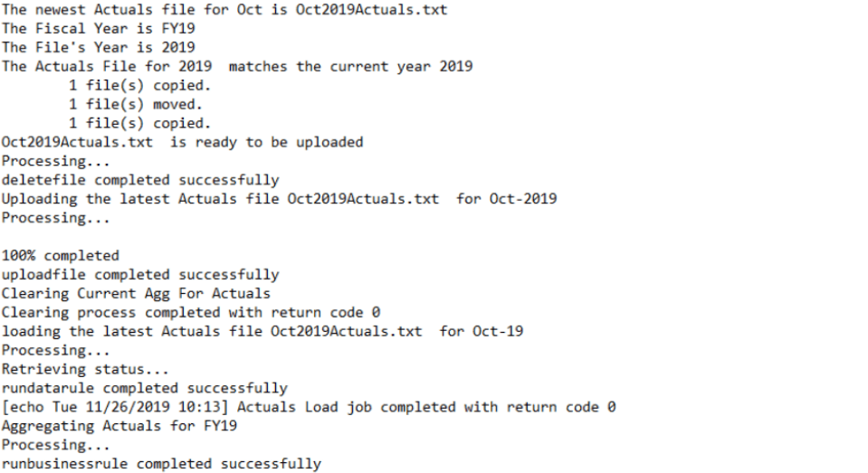Click the line announcing the newest Actuals file
Viewport: 868px width, 473px height.
pyautogui.click(x=224, y=10)
